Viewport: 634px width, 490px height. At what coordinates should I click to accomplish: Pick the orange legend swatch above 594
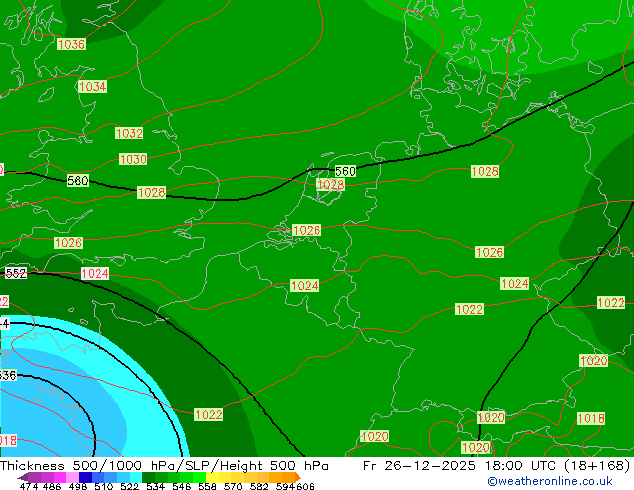282,477
